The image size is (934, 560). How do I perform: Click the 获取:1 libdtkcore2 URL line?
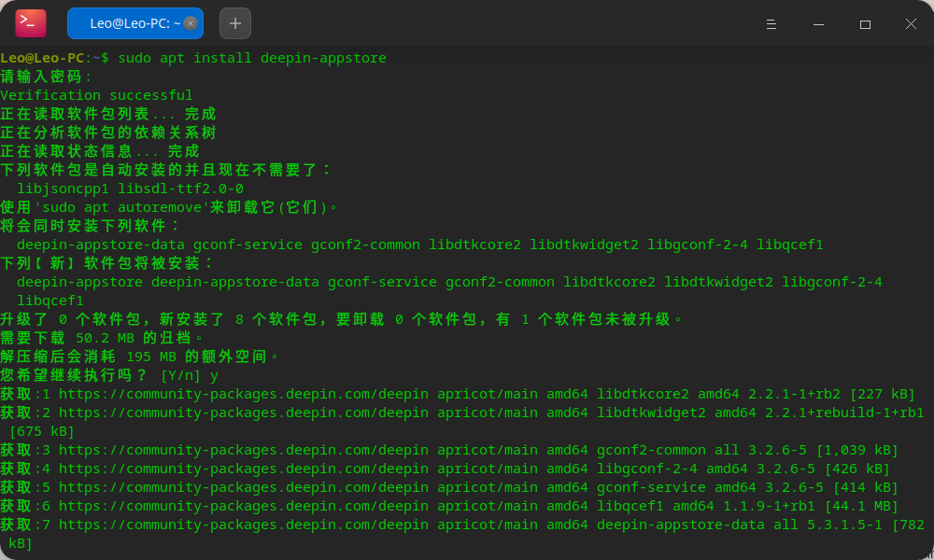(x=458, y=394)
